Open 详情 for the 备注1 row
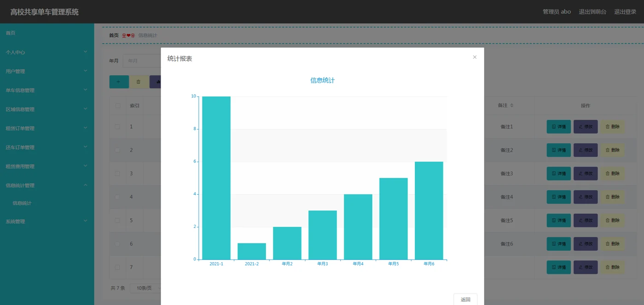The image size is (644, 305). 558,127
